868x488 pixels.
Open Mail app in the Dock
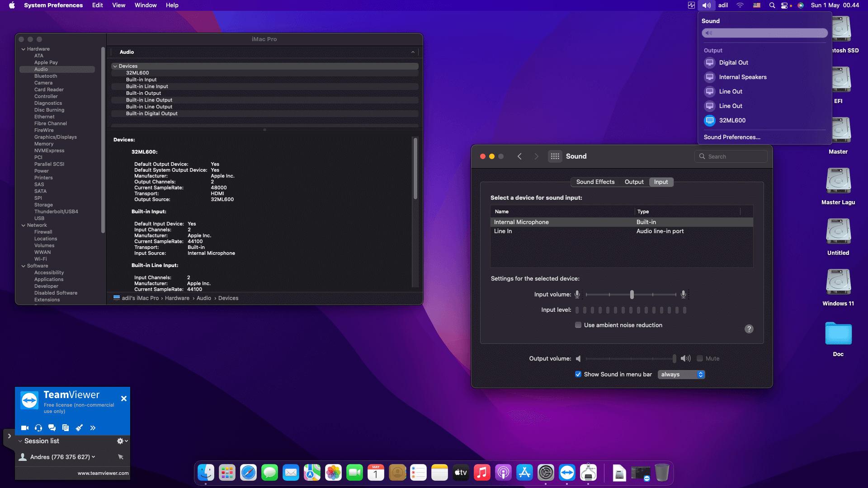pyautogui.click(x=291, y=473)
